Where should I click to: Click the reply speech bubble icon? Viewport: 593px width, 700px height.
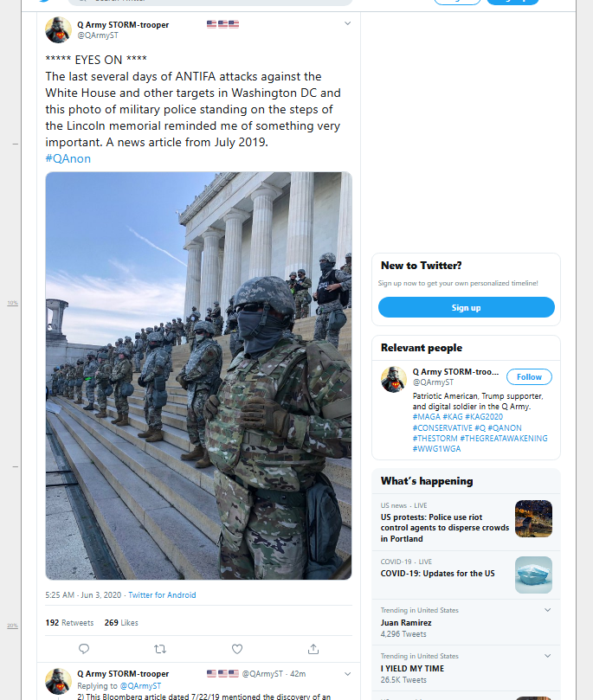[84, 649]
